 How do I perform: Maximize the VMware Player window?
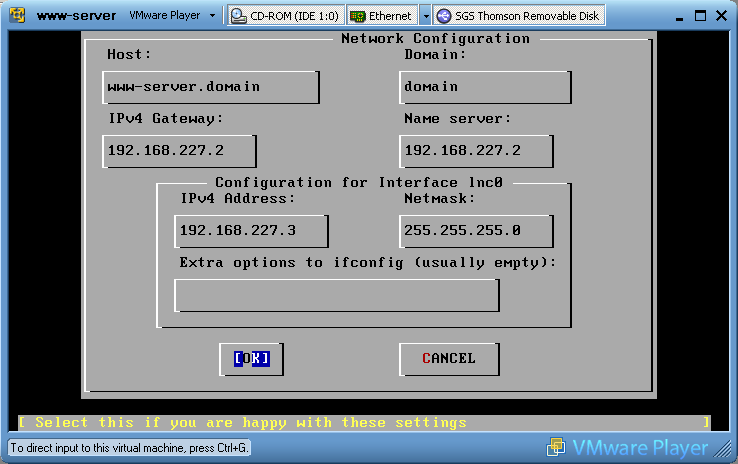[700, 16]
